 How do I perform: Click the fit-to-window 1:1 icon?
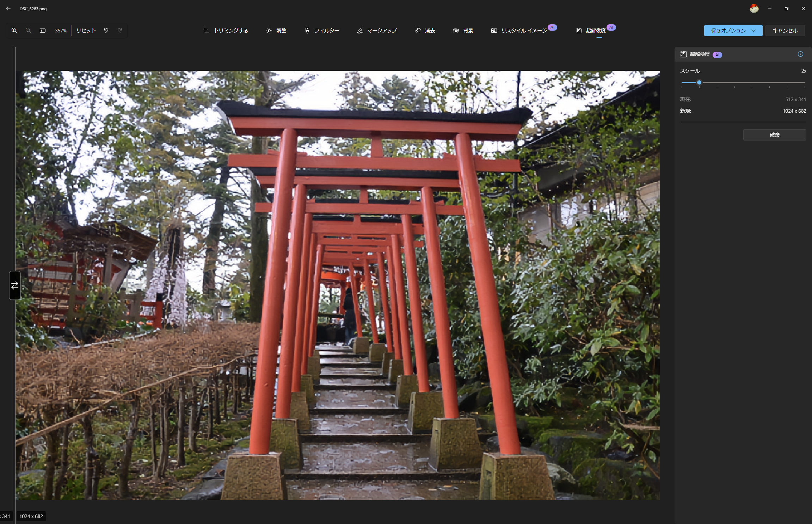point(43,31)
